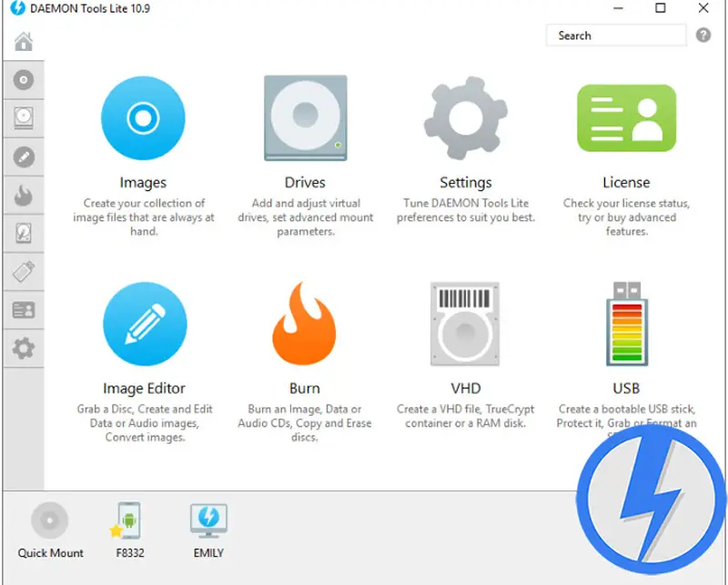This screenshot has height=585, width=728.
Task: Click the Drives heading text
Action: tap(305, 183)
